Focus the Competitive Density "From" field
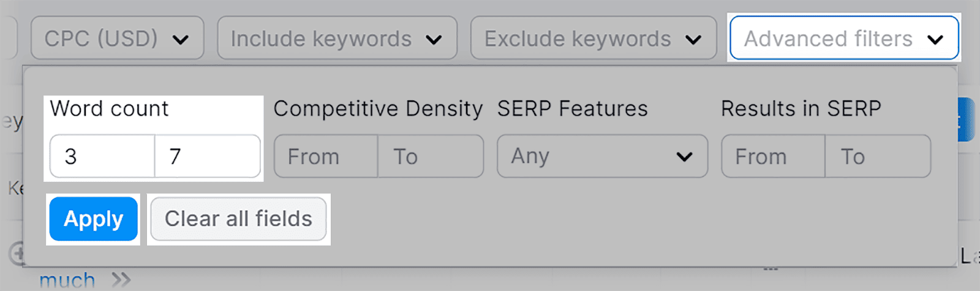This screenshot has width=980, height=291. 326,157
